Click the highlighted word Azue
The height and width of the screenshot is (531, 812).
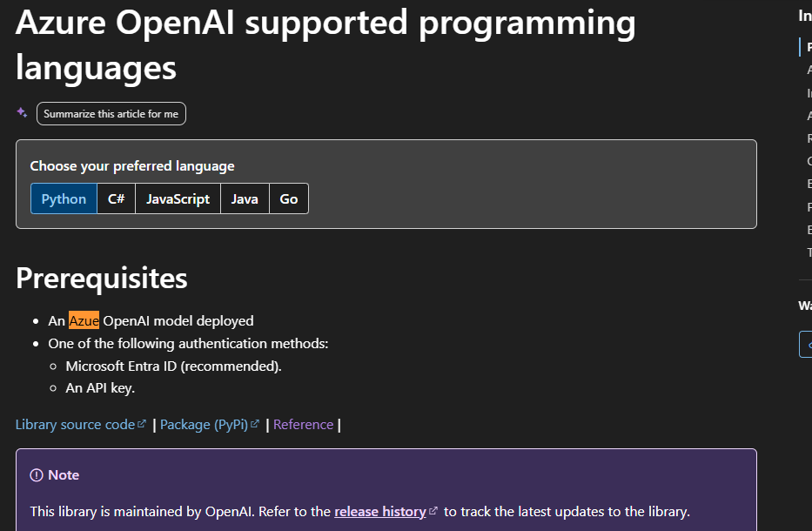[x=84, y=321]
